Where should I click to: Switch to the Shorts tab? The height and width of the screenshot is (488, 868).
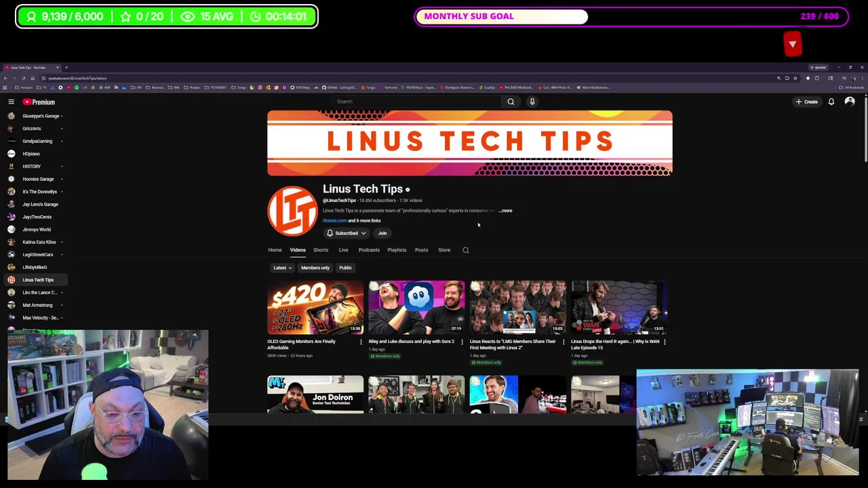pos(321,250)
